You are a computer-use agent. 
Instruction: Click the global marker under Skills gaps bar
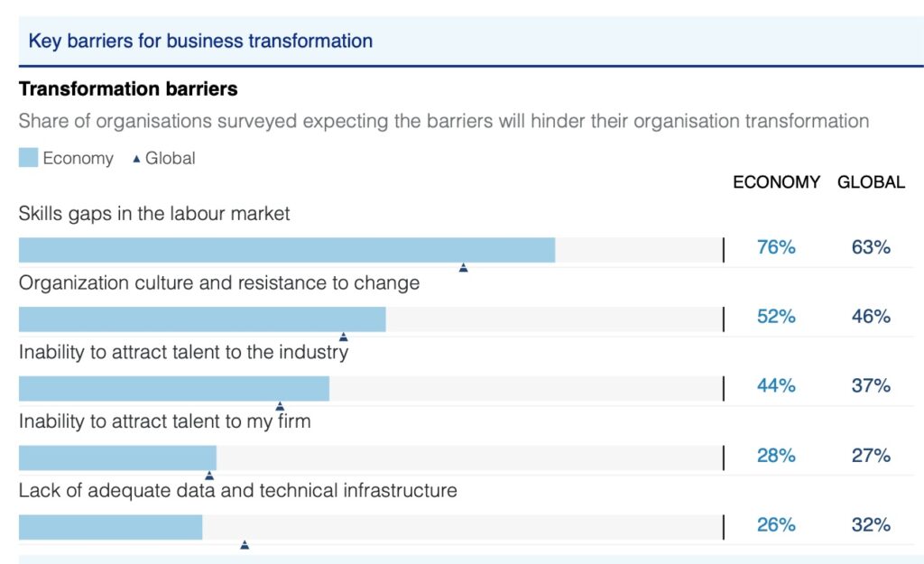coord(463,267)
